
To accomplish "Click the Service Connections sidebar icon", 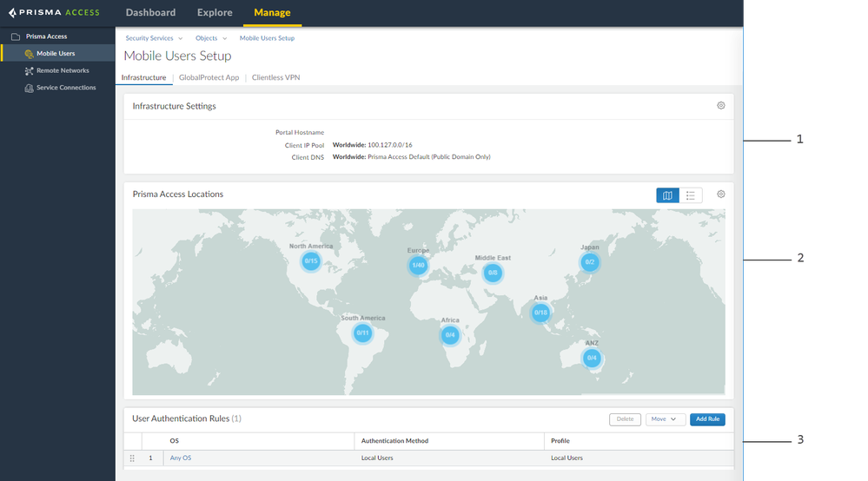I will (29, 88).
